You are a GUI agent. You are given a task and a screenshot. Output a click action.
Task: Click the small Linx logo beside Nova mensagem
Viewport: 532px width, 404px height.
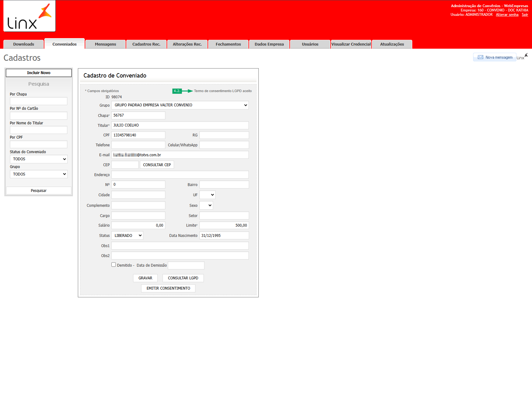522,57
